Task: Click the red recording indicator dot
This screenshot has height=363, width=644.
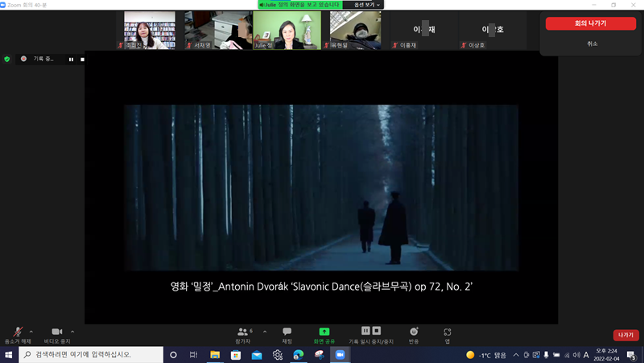Action: (24, 59)
